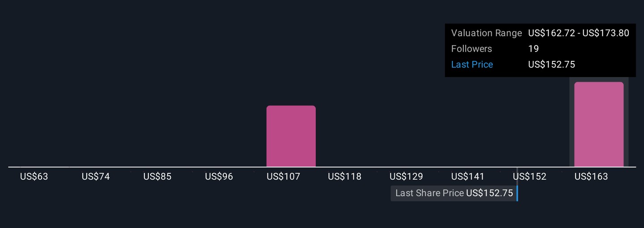
Task: Select the US$118 axis label
Action: point(345,176)
